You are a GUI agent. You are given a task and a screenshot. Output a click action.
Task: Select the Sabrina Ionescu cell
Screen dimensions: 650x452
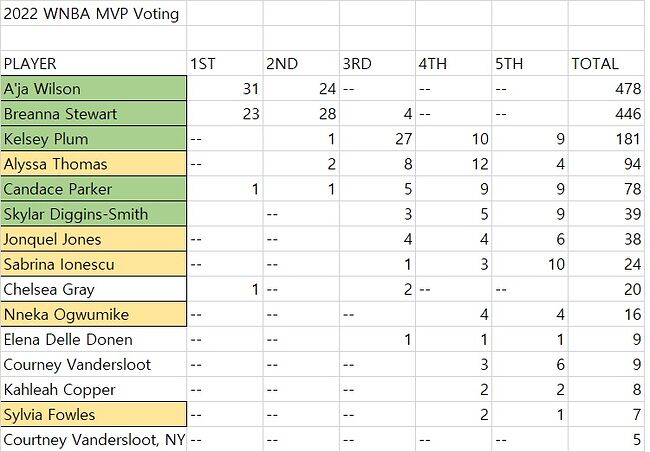pyautogui.click(x=93, y=264)
